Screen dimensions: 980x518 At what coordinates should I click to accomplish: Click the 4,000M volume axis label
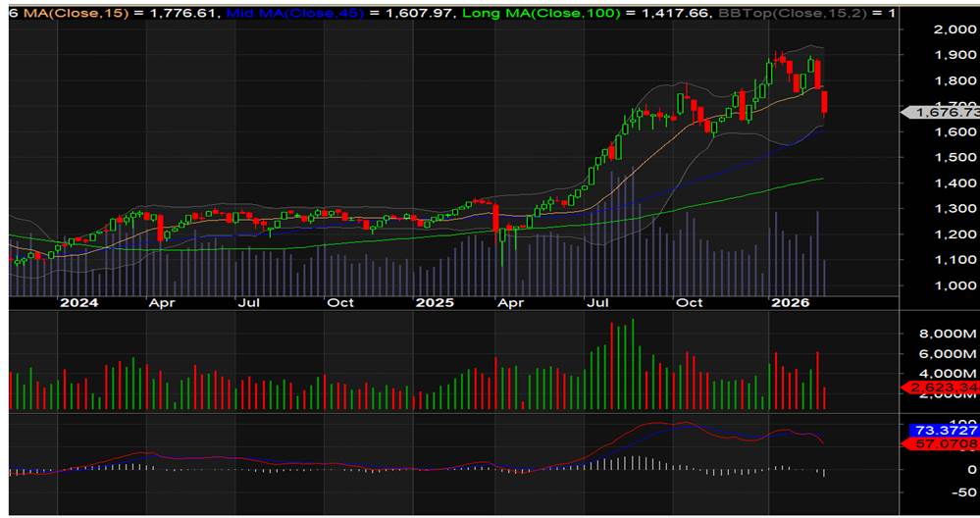tap(948, 374)
